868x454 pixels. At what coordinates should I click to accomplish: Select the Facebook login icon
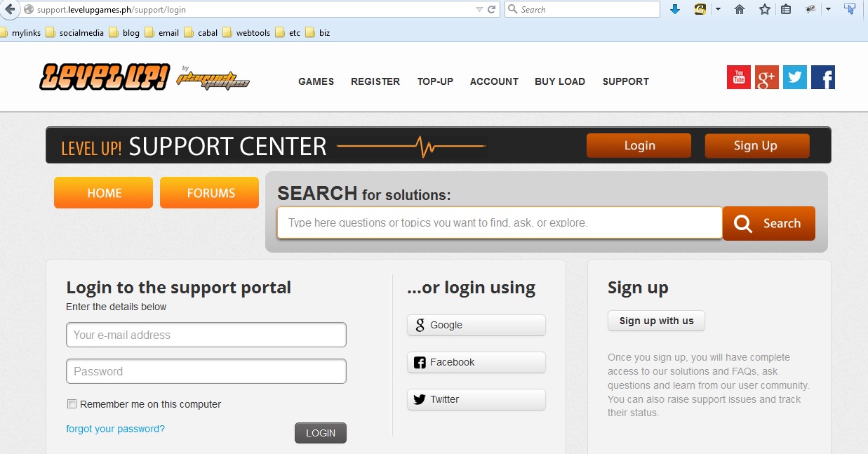click(x=420, y=362)
